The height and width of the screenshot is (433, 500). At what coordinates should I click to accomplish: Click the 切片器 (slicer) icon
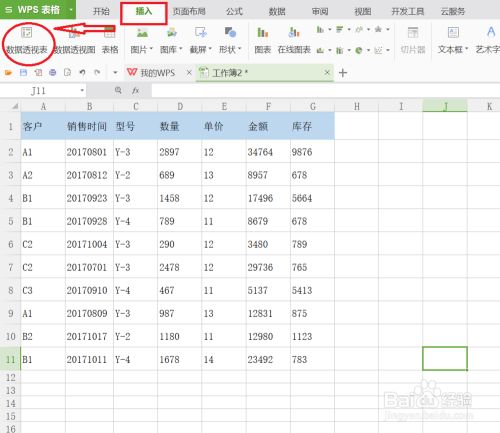[413, 33]
